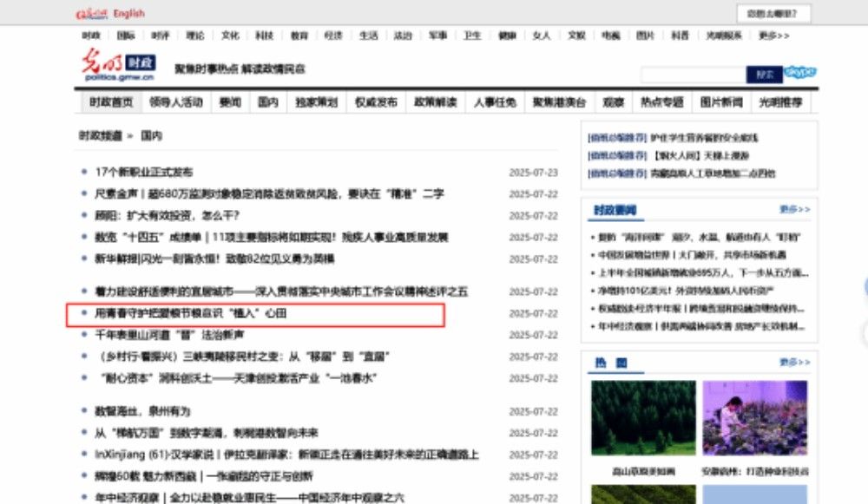Screen dimensions: 868x504
Task: Expand the '更多>>' item in top category bar
Action: 773,36
